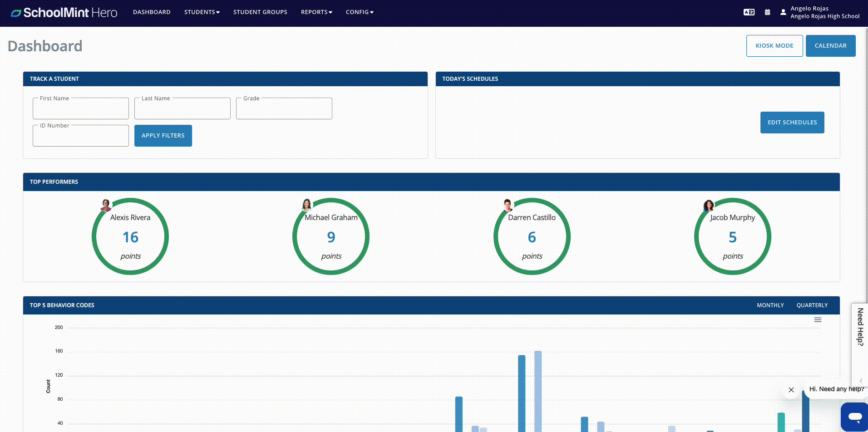Select the Dashboard nav item

(x=152, y=12)
